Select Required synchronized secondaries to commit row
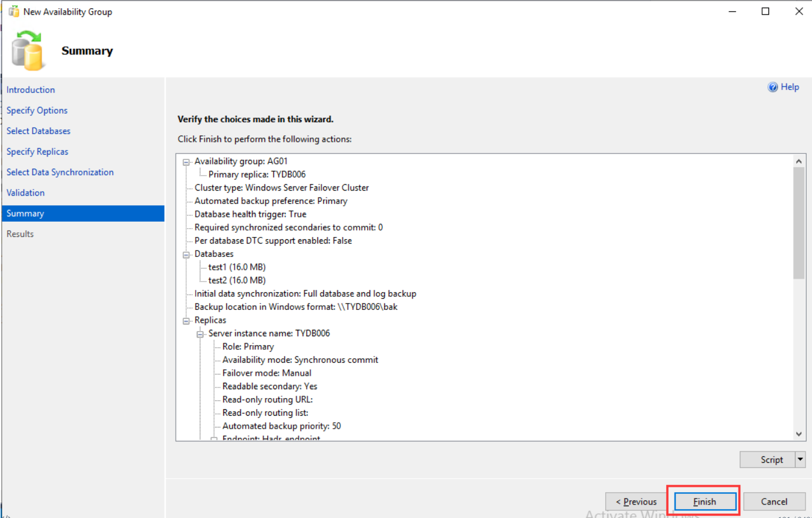Image resolution: width=812 pixels, height=518 pixels. (x=288, y=227)
